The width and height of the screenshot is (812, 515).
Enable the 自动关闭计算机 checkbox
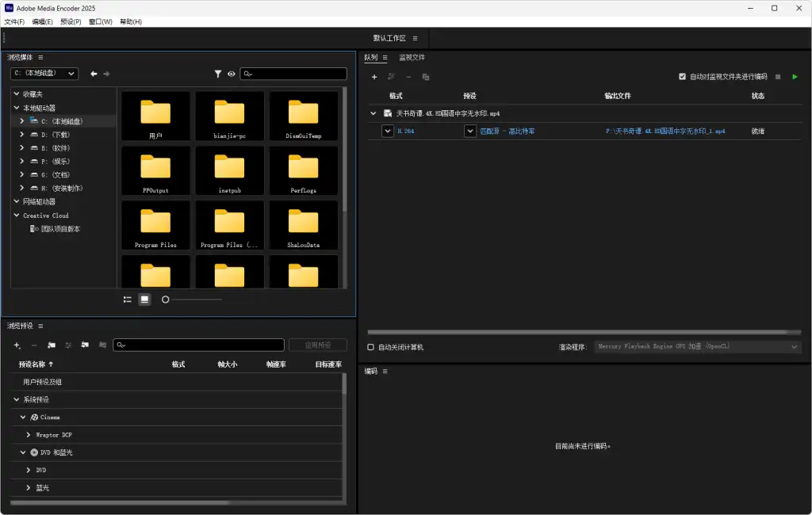pos(371,347)
